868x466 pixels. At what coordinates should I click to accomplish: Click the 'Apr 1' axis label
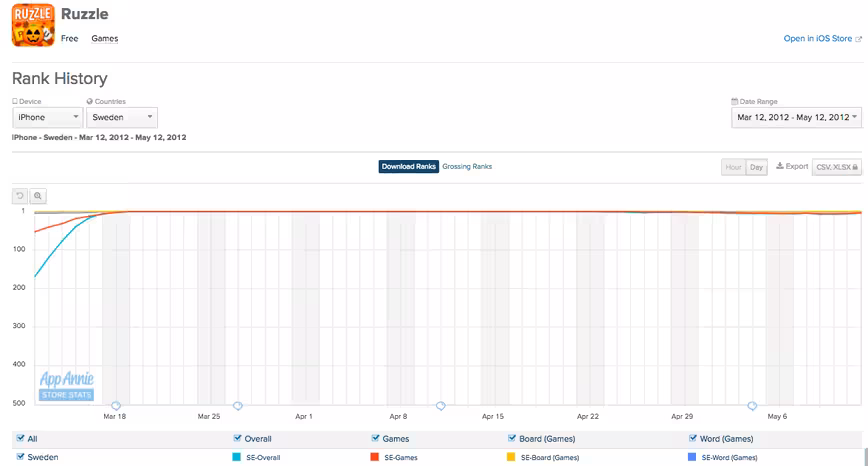point(303,416)
